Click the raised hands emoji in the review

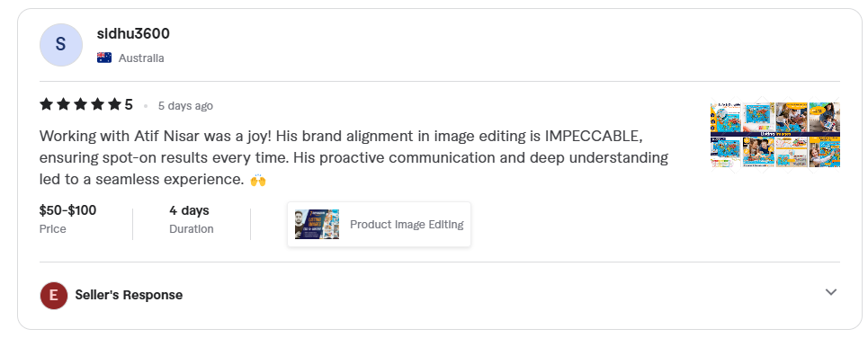(258, 180)
